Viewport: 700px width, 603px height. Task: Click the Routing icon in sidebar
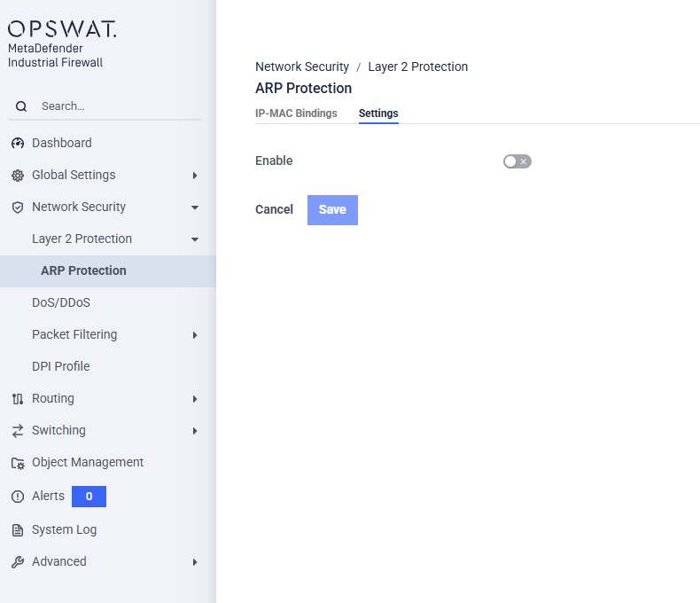pos(18,399)
